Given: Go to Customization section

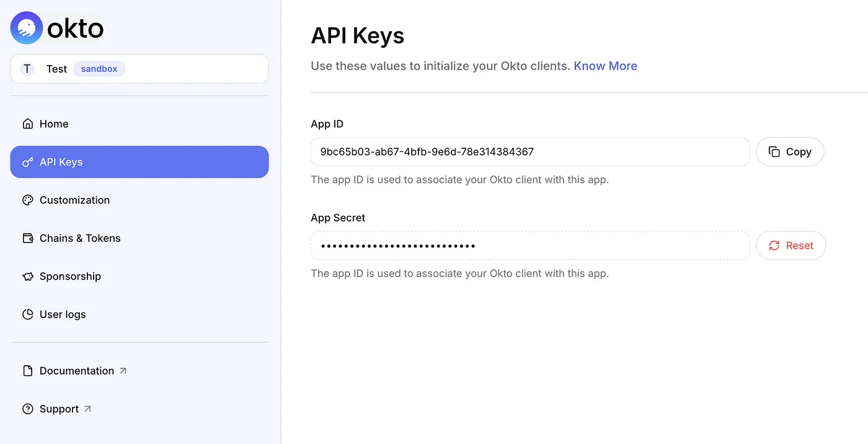Looking at the screenshot, I should click(x=139, y=200).
